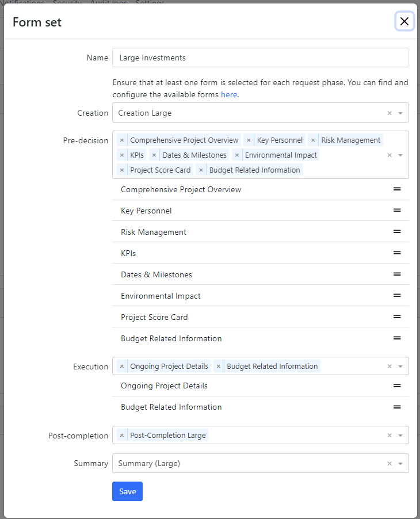Clear all Pre-decision selections
The image size is (420, 519).
[390, 155]
